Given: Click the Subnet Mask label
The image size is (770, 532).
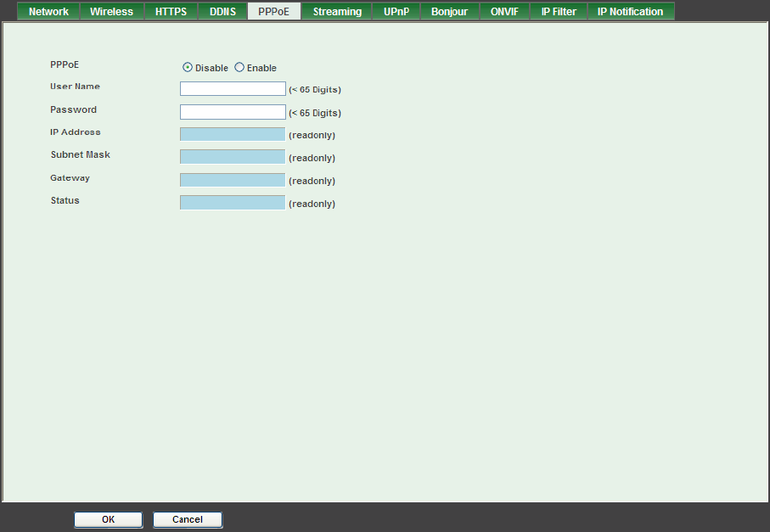Looking at the screenshot, I should 81,154.
